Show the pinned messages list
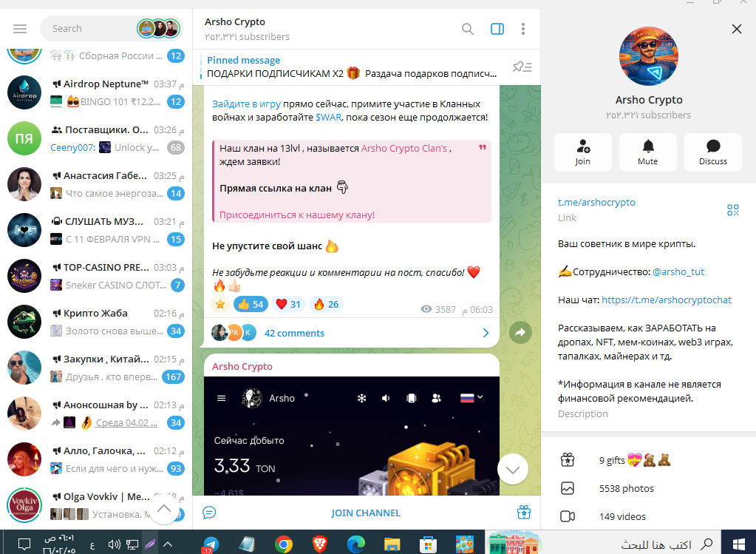Viewport: 756px width, 554px height. coord(522,67)
